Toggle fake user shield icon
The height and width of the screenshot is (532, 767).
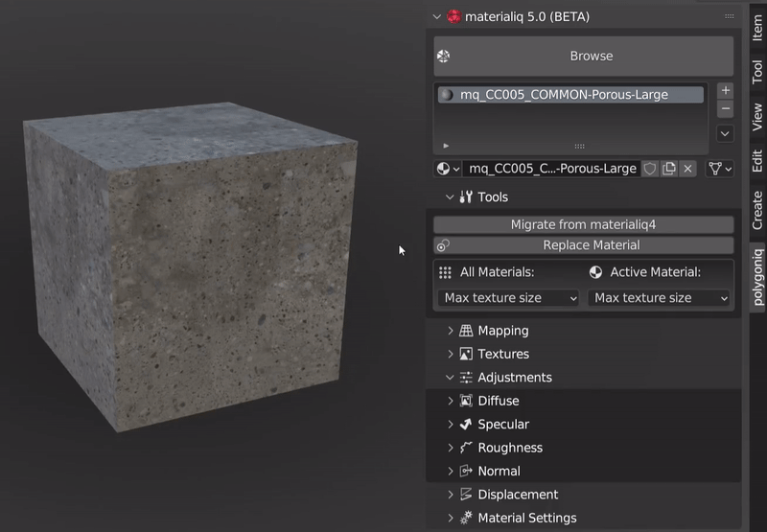click(x=649, y=169)
